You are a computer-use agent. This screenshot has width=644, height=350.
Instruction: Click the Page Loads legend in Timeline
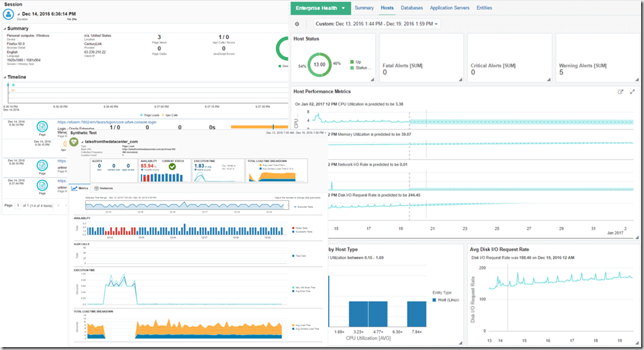(150, 115)
